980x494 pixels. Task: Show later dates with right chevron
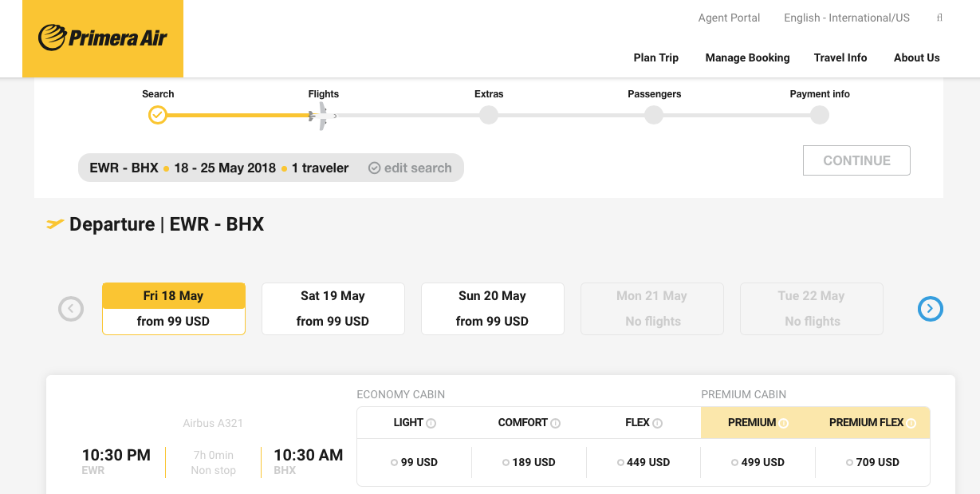click(x=931, y=309)
